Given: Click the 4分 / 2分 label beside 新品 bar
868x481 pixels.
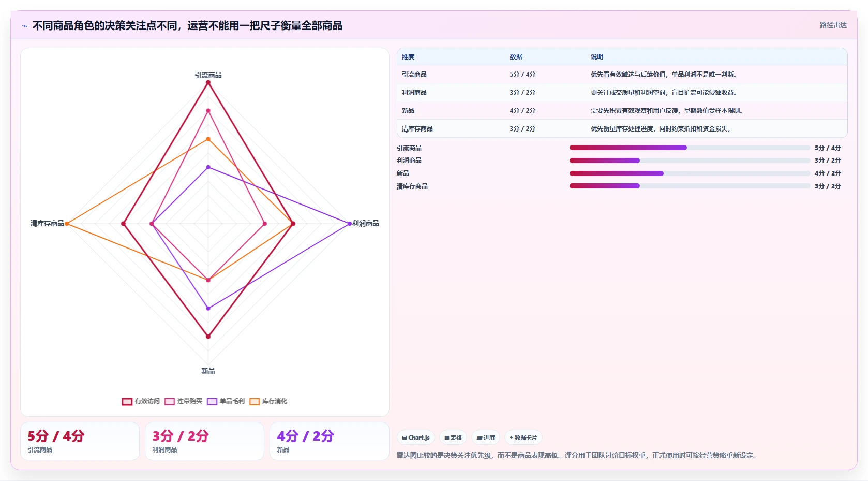Looking at the screenshot, I should 828,173.
